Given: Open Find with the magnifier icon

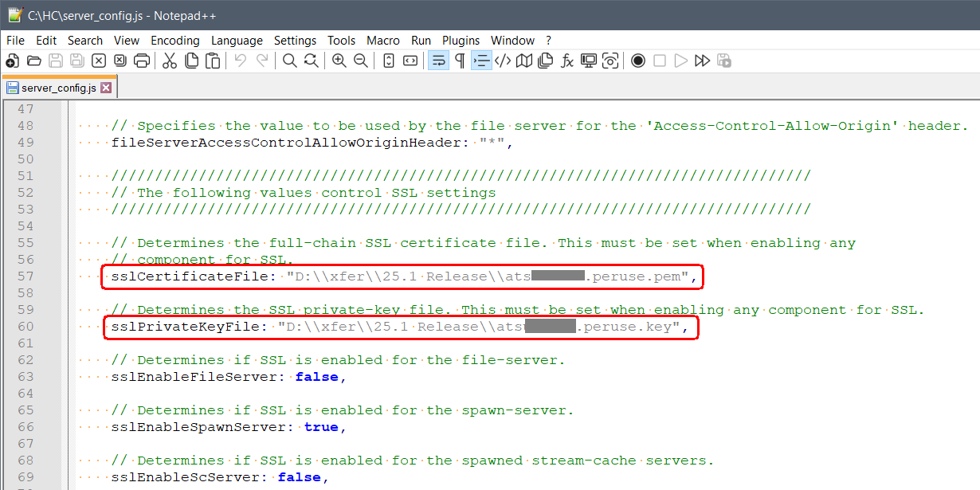Looking at the screenshot, I should click(290, 61).
